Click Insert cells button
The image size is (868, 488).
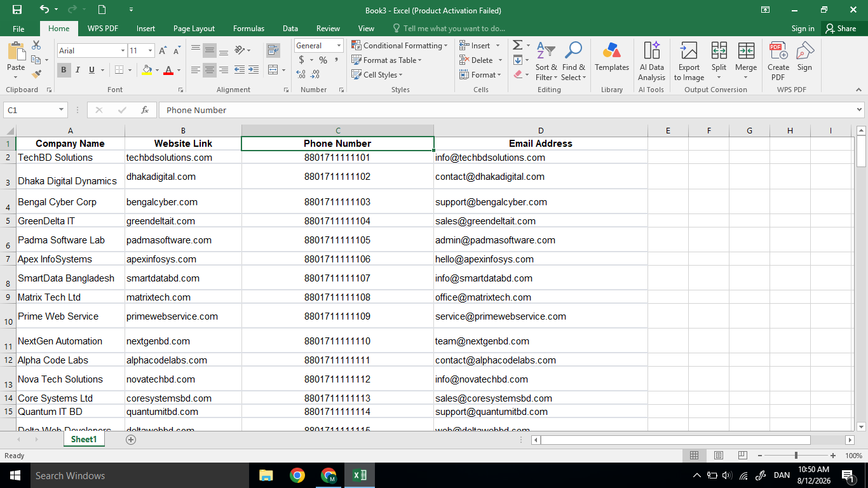(x=480, y=46)
